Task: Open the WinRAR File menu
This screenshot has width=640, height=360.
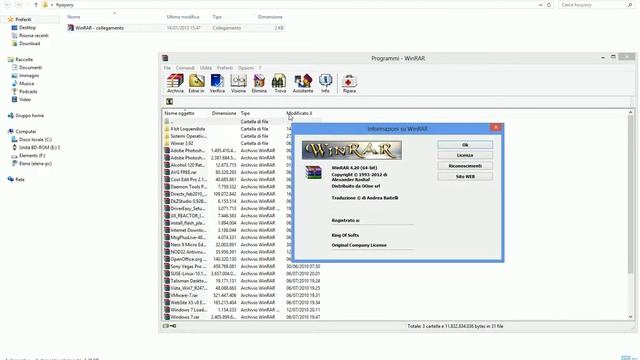Action: [x=167, y=68]
